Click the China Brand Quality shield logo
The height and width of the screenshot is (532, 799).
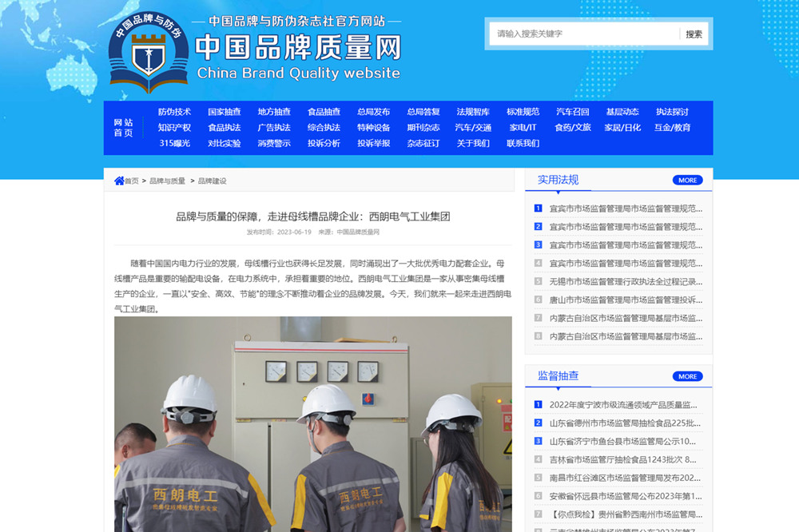[149, 53]
